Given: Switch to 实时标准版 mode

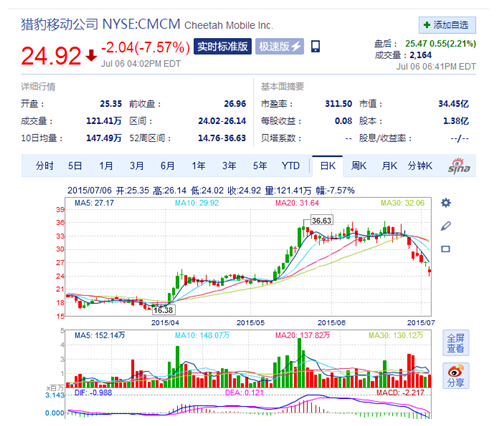Looking at the screenshot, I should (x=222, y=46).
